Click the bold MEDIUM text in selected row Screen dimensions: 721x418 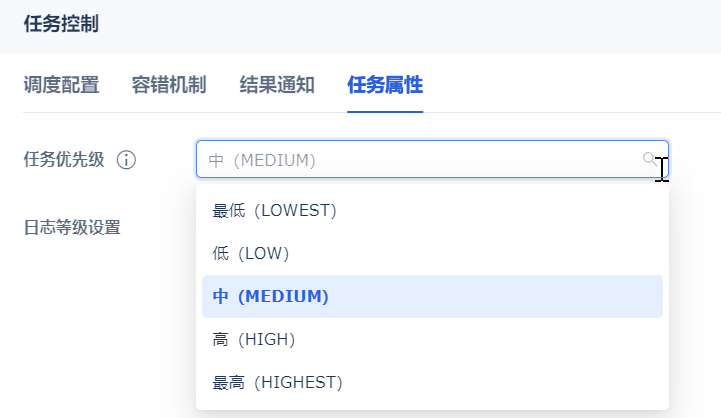[x=283, y=296]
